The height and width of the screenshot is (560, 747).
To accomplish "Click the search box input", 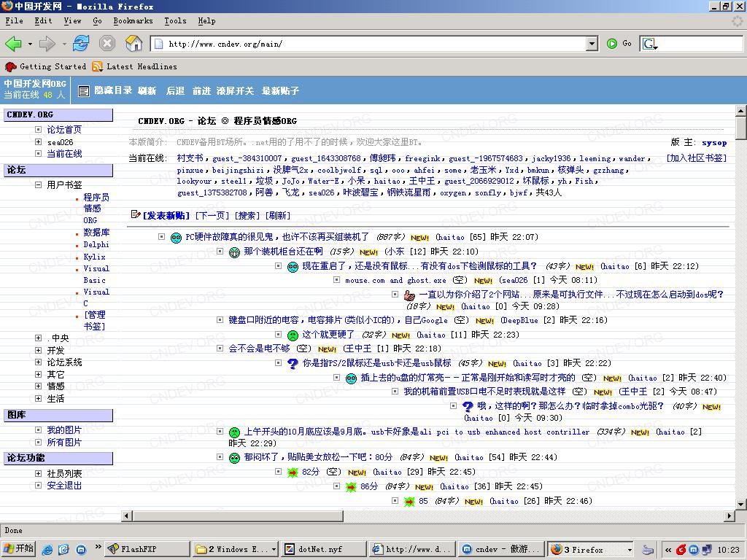I will coord(700,44).
